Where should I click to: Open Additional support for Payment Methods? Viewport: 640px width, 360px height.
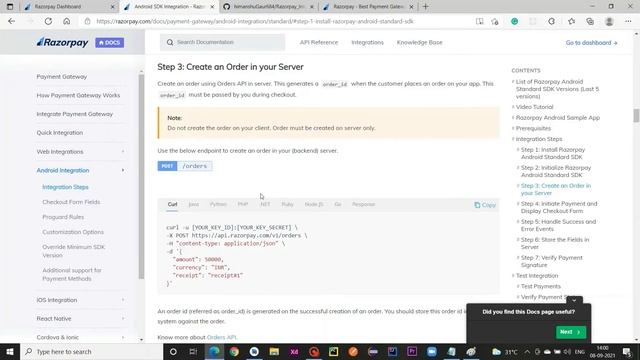point(72,274)
